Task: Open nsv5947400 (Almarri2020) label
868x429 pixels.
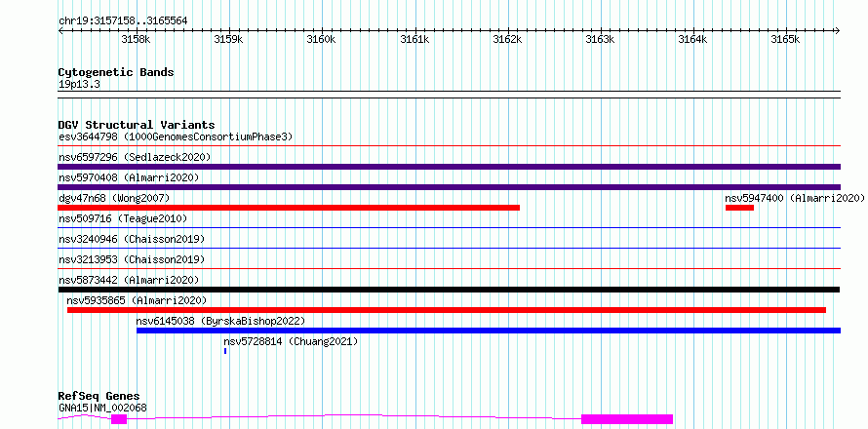Action: pyautogui.click(x=795, y=198)
